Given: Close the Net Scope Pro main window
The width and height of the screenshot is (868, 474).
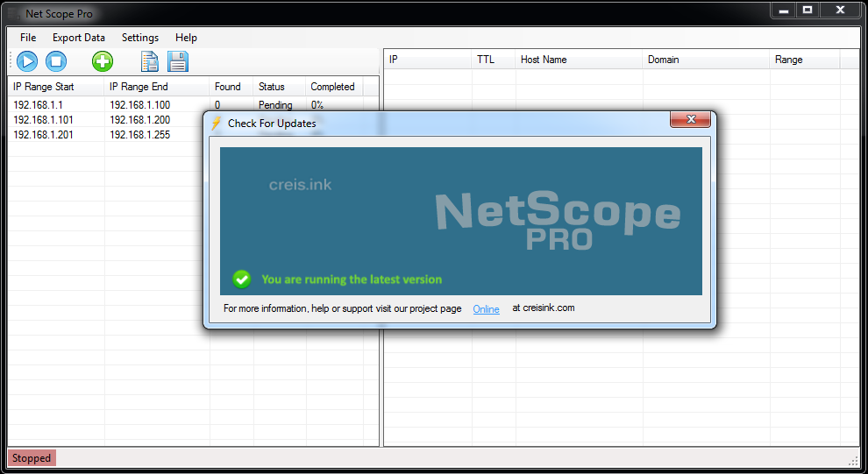Looking at the screenshot, I should [840, 10].
